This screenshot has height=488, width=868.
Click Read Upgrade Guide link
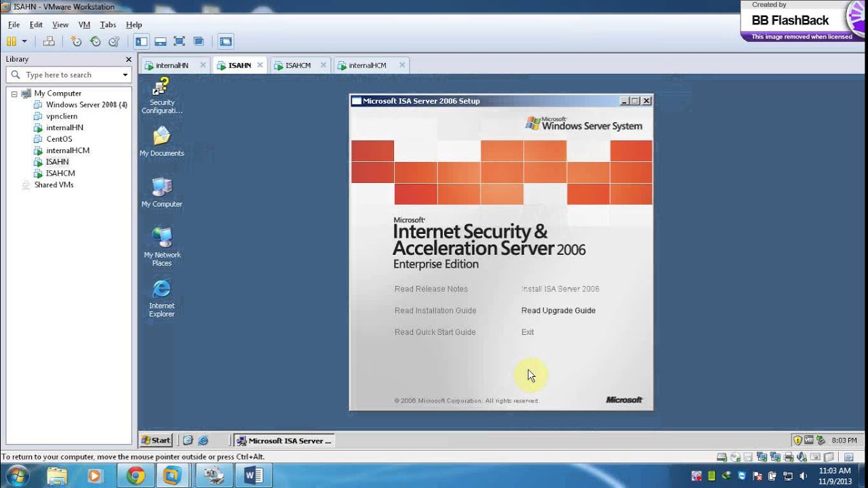(x=558, y=310)
